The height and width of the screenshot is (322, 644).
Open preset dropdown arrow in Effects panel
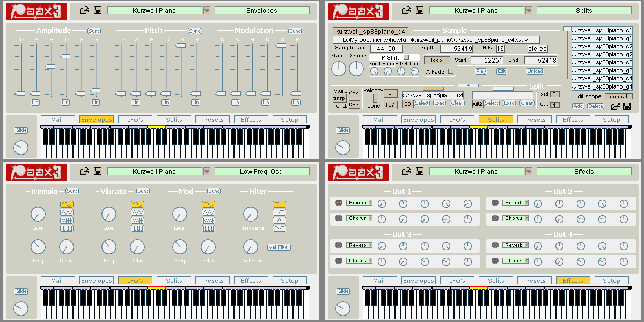[x=529, y=171]
